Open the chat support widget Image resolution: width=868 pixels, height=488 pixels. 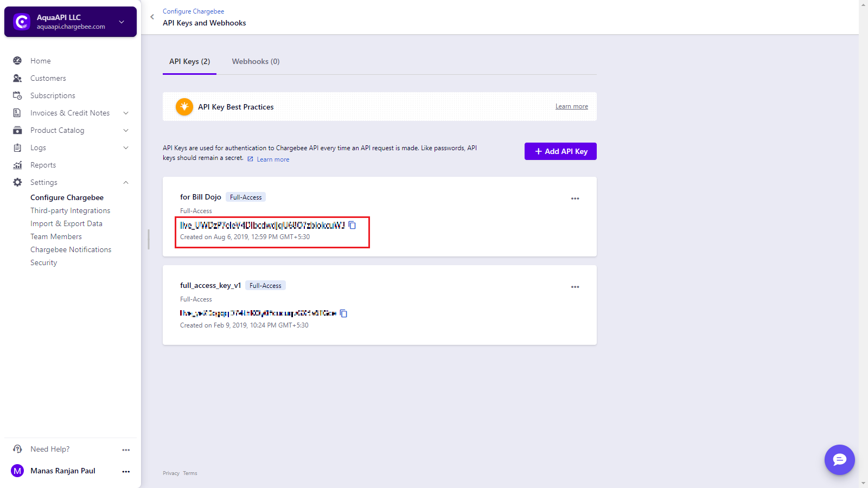pyautogui.click(x=840, y=460)
